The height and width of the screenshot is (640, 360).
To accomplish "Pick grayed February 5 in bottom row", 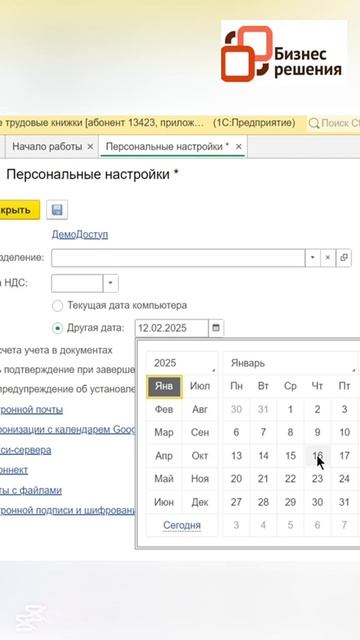I will (x=290, y=525).
